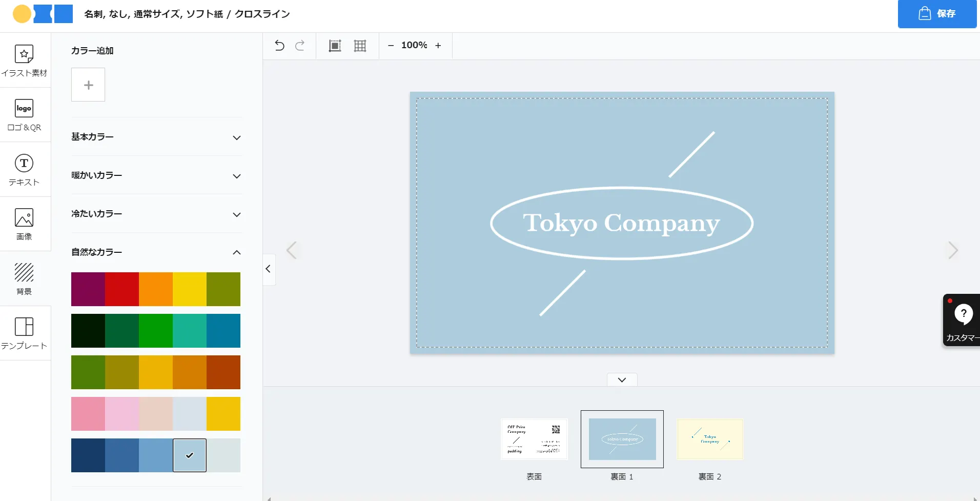
Task: Open the イラスト素材 illustration panel
Action: pos(24,61)
